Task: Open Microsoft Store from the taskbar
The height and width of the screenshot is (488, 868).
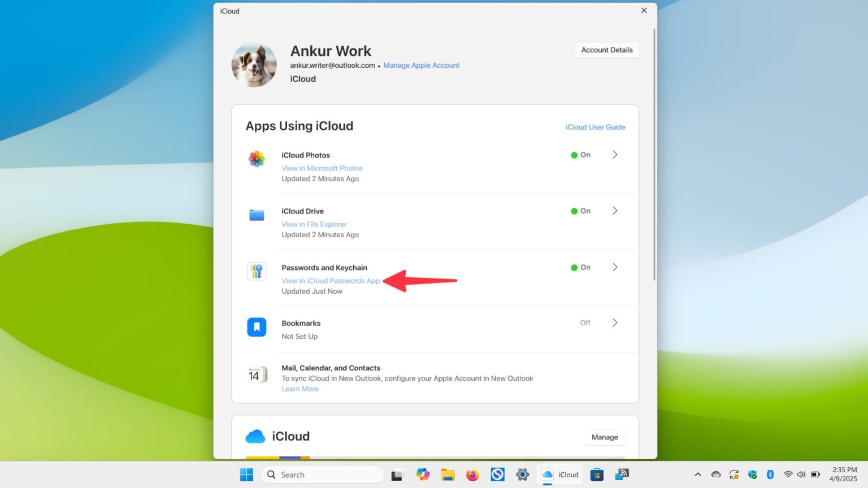Action: [x=597, y=474]
